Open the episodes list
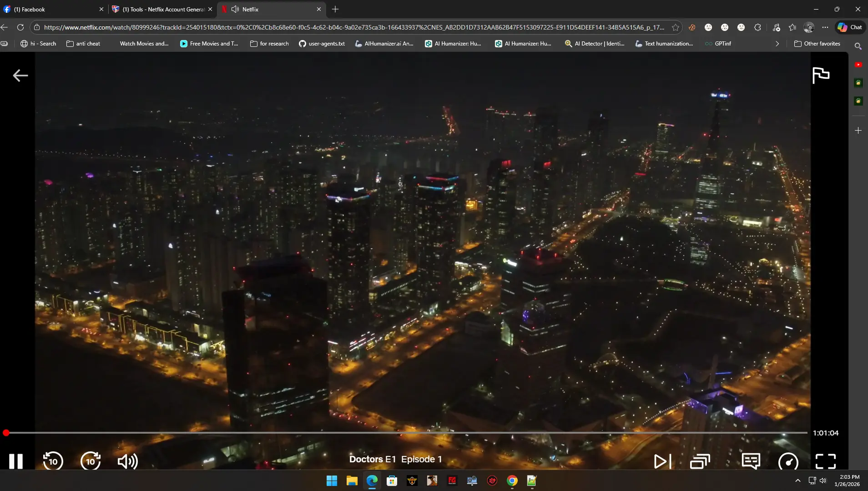The width and height of the screenshot is (868, 491). pos(700,461)
